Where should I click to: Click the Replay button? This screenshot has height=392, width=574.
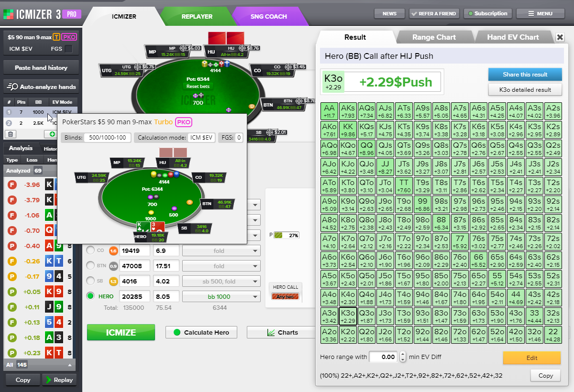[x=59, y=380]
